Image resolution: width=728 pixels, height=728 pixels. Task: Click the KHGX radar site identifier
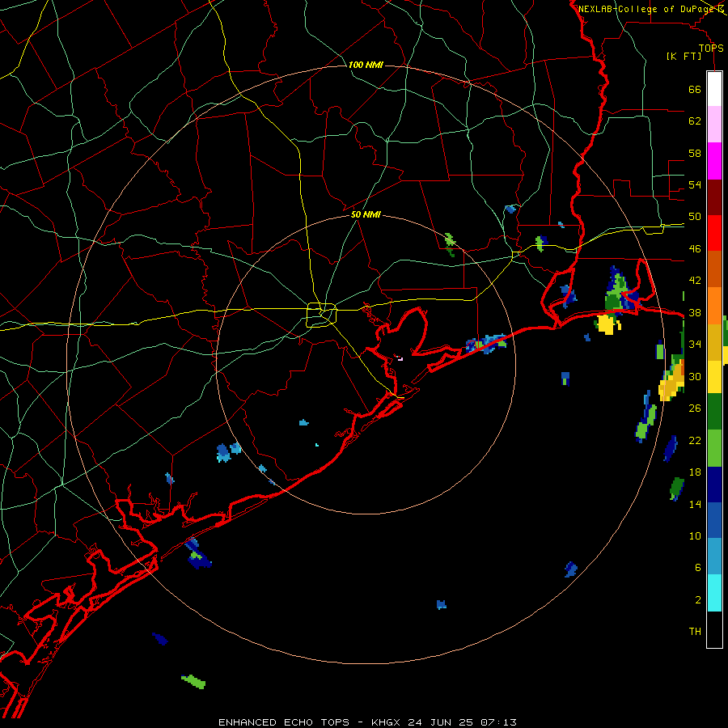[385, 722]
